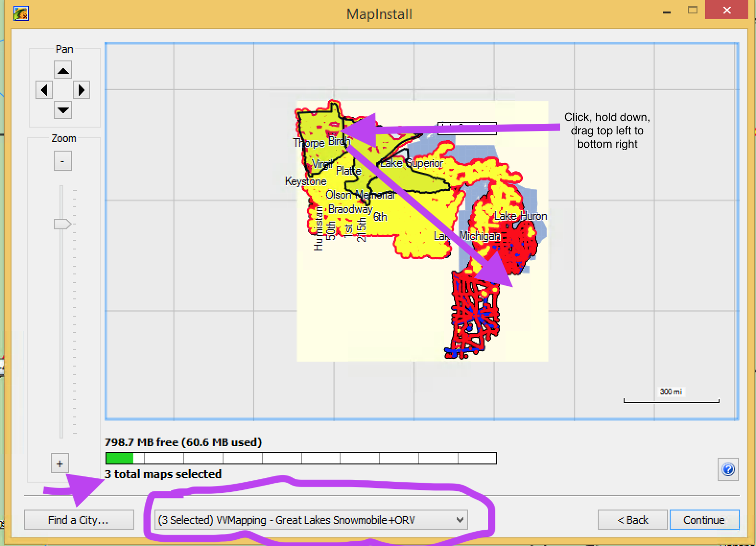Click the Find a City button

(79, 520)
